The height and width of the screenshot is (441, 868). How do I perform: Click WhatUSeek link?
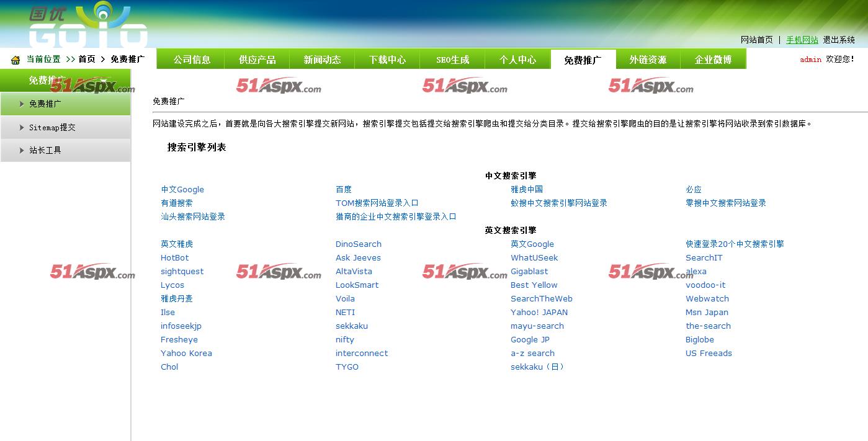534,258
